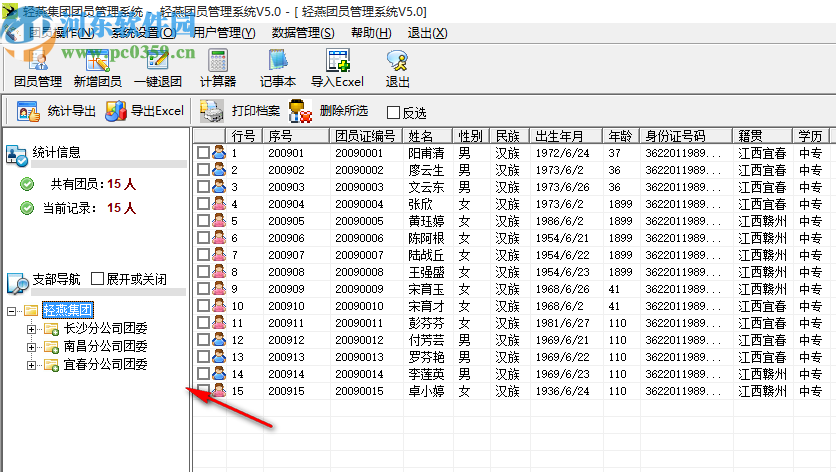Click cell 20090015 member number
836x472 pixels.
tap(359, 391)
